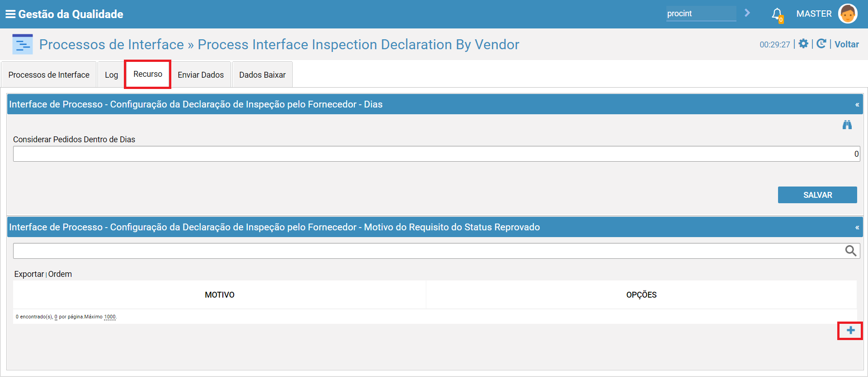Viewport: 868px width, 378px height.
Task: Collapse the Dias configuration panel
Action: click(x=857, y=105)
